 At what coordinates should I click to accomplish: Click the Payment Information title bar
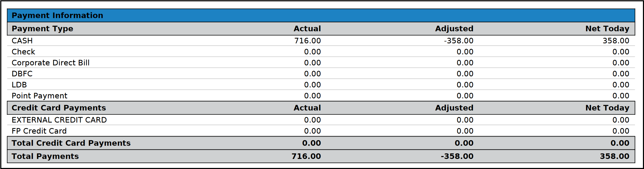click(x=57, y=15)
